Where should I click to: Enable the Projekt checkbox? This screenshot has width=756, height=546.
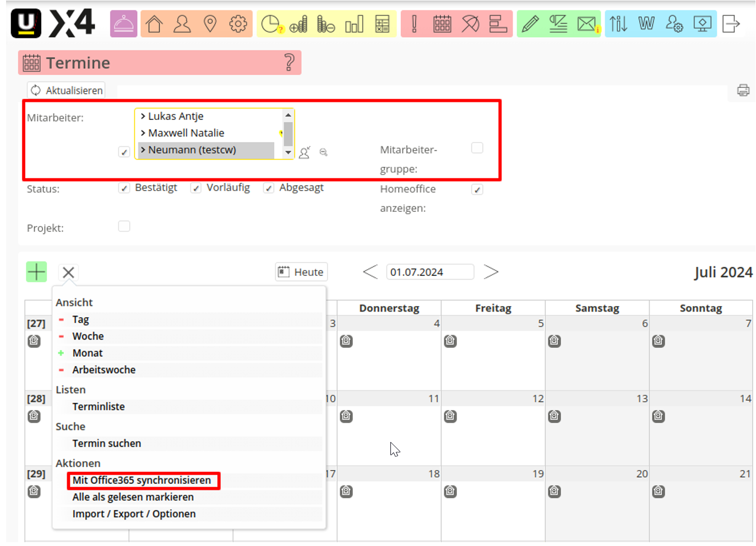[x=124, y=227]
